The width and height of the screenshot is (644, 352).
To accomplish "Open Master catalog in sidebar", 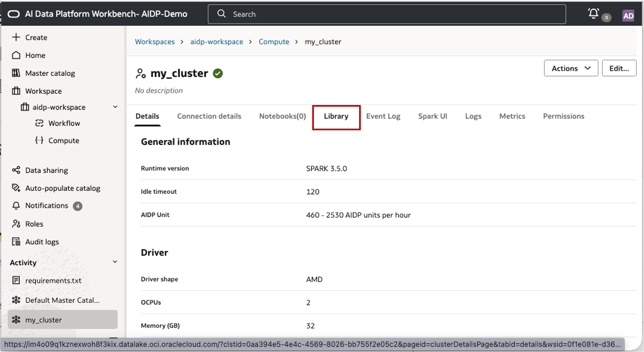I will click(x=50, y=73).
